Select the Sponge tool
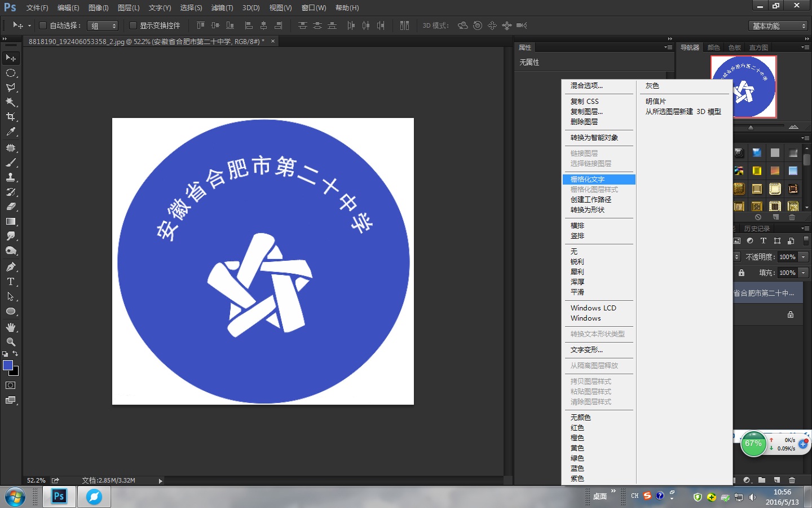The height and width of the screenshot is (508, 812). coord(11,251)
